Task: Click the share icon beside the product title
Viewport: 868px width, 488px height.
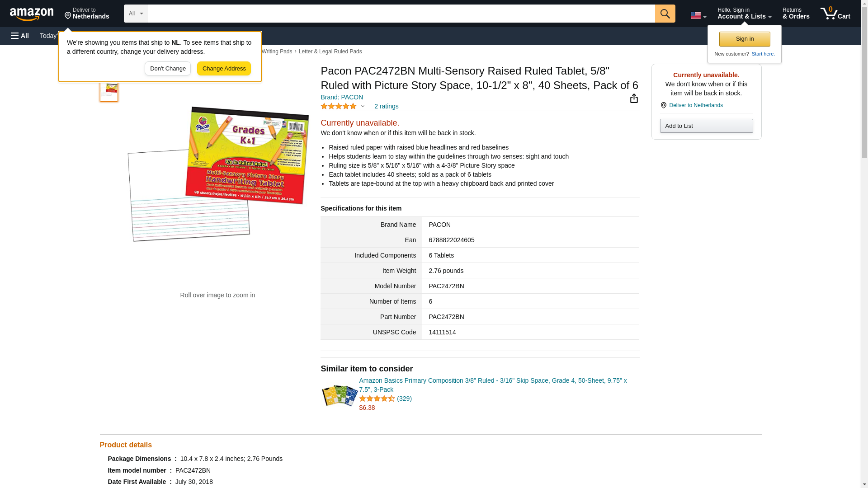Action: click(634, 99)
